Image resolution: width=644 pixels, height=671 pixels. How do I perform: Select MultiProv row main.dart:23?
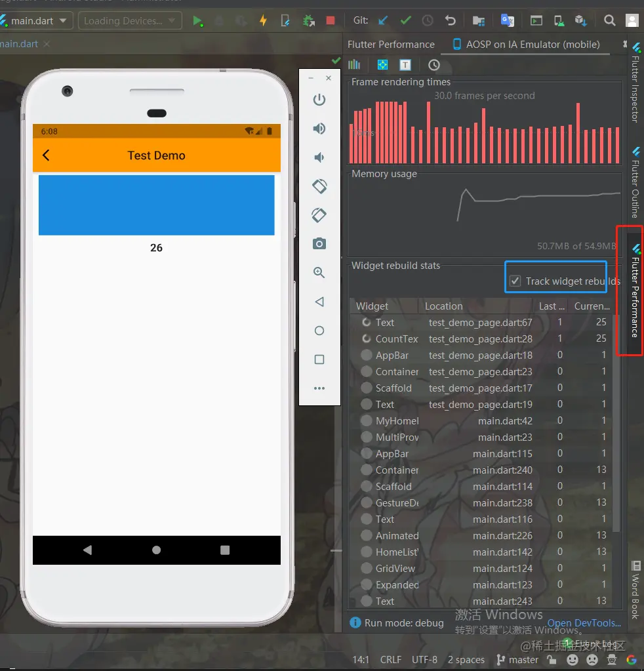click(482, 437)
